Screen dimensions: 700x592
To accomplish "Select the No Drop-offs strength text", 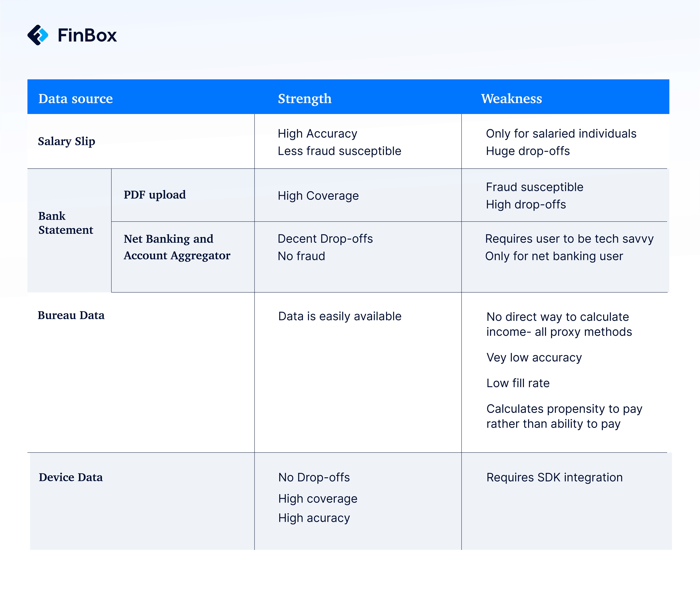I will point(314,477).
